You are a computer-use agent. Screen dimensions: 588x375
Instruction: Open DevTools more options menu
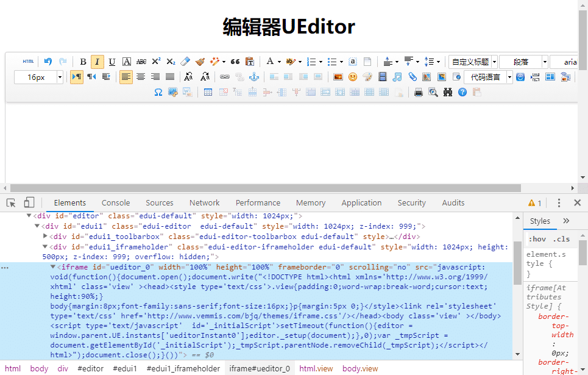[x=559, y=202]
